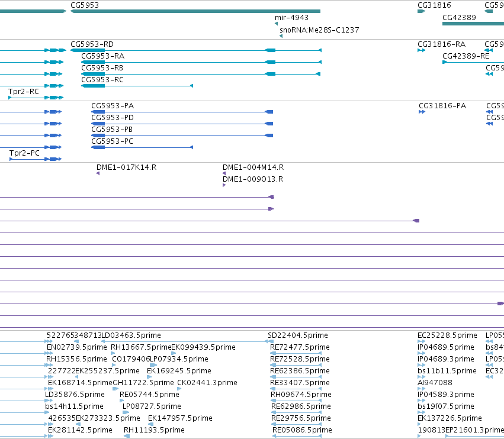Select the EK169245.5prime EST label
The height and width of the screenshot is (439, 504).
179,371
